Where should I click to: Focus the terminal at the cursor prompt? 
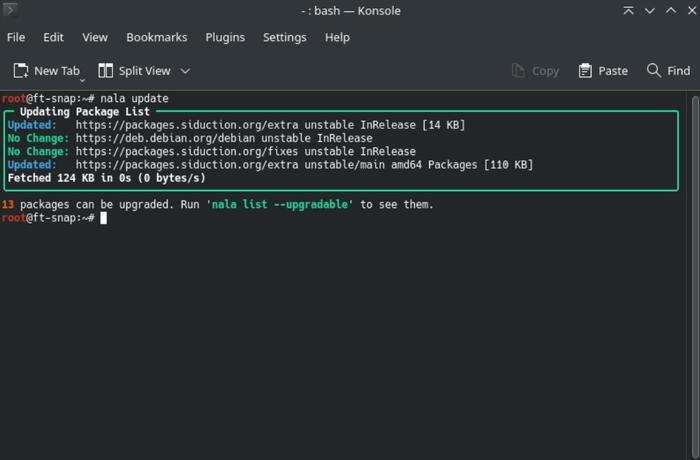coord(102,218)
